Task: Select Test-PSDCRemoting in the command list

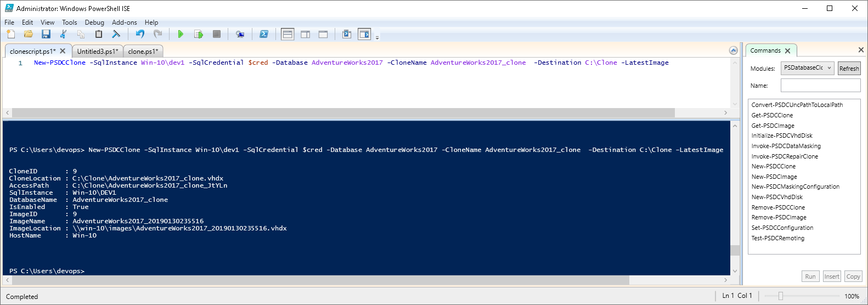Action: [x=777, y=238]
